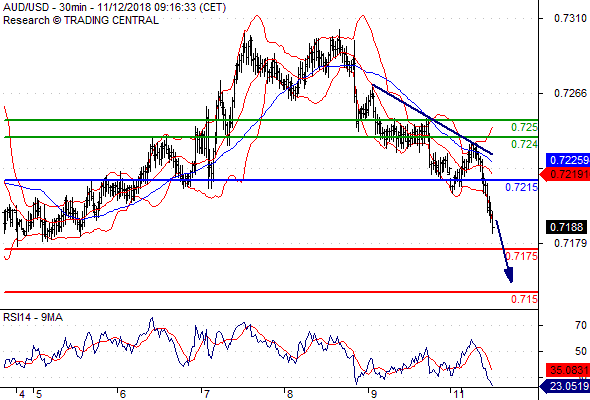Click the date axis label 7
590x400 pixels.
coord(206,394)
